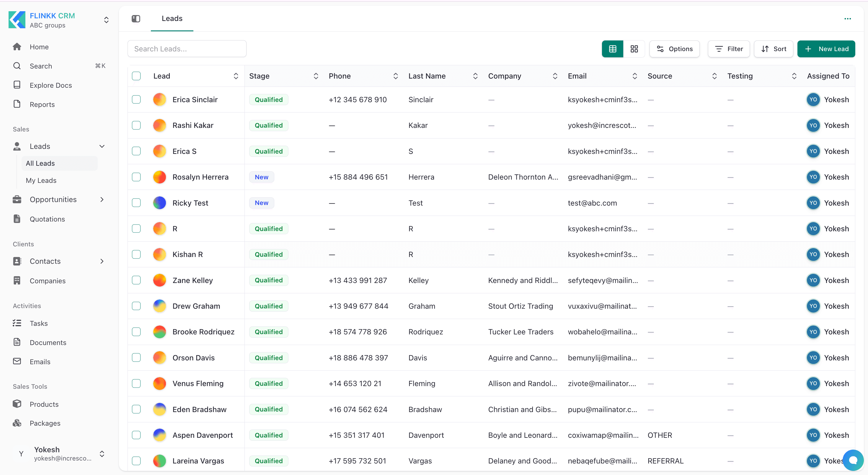The height and width of the screenshot is (475, 868).
Task: Click the Y avatar of user Yokesh
Action: [21, 454]
